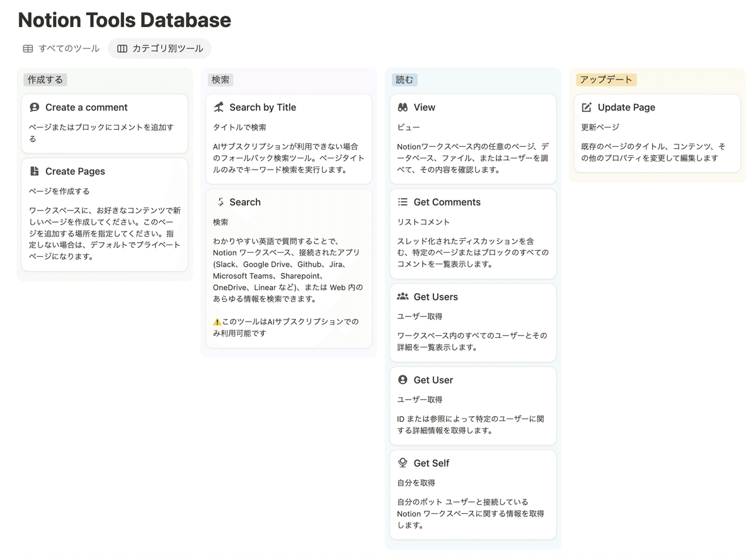Image resolution: width=756 pixels, height=558 pixels.
Task: Click the people group icon beside Get Users
Action: [403, 297]
